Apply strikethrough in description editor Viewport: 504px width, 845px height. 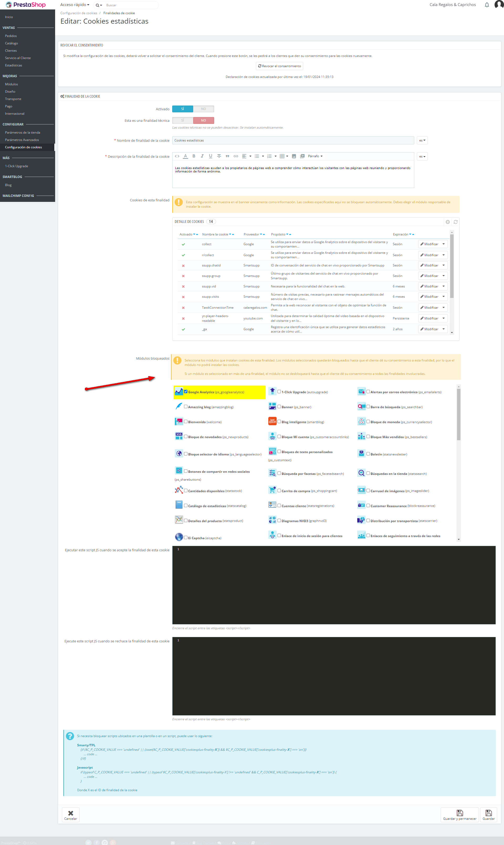click(x=219, y=156)
